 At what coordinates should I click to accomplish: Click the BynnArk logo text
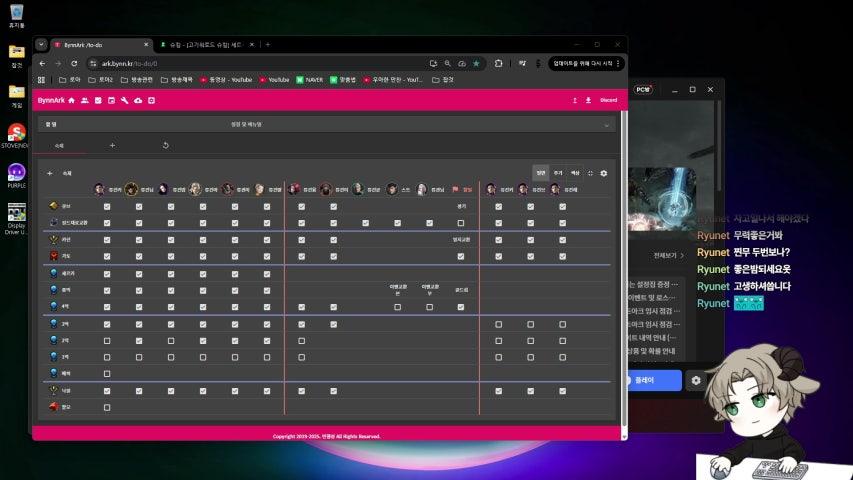51,100
